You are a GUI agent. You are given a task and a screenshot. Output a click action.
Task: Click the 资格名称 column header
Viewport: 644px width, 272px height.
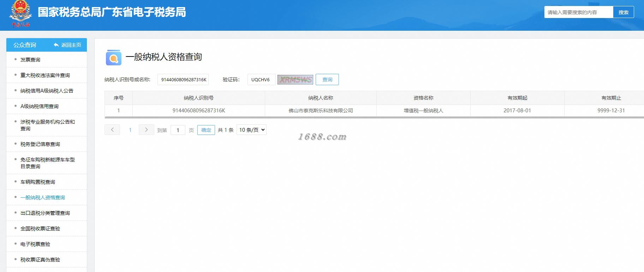[423, 98]
